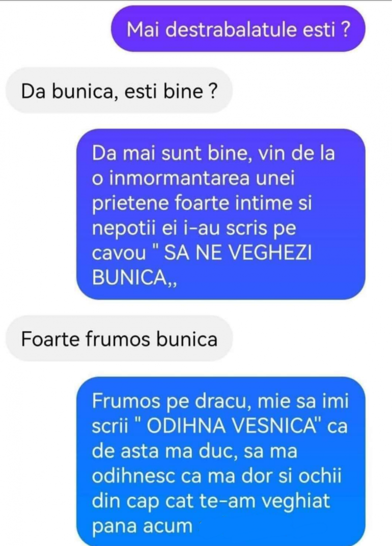Image resolution: width=392 pixels, height=546 pixels.
Task: Tap the line 'de asta ma duc, sa ma'
Action: [195, 451]
